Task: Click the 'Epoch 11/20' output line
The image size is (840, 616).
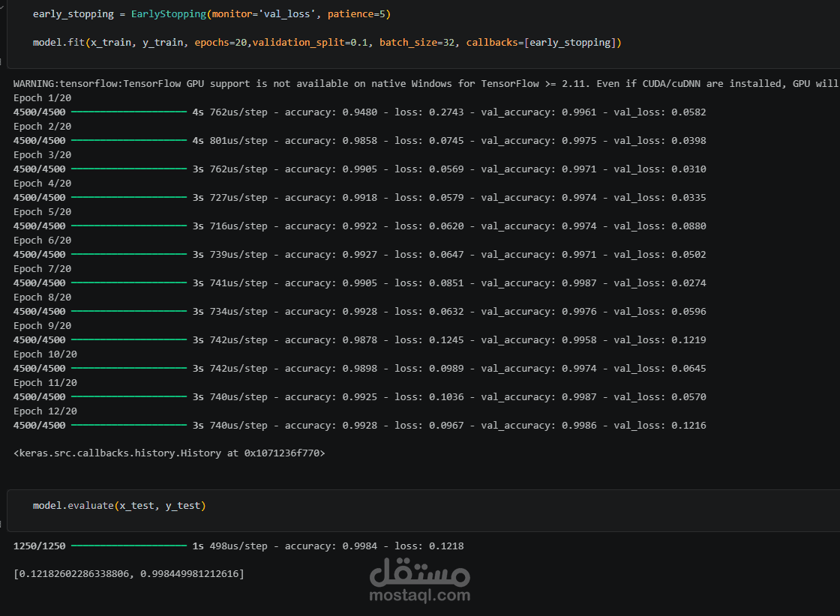Action: tap(45, 383)
